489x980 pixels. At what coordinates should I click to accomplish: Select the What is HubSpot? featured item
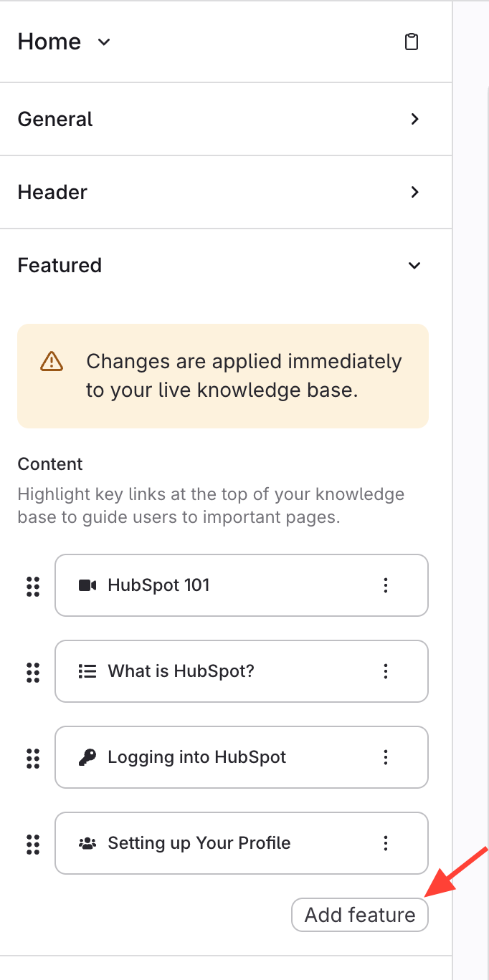click(215, 671)
